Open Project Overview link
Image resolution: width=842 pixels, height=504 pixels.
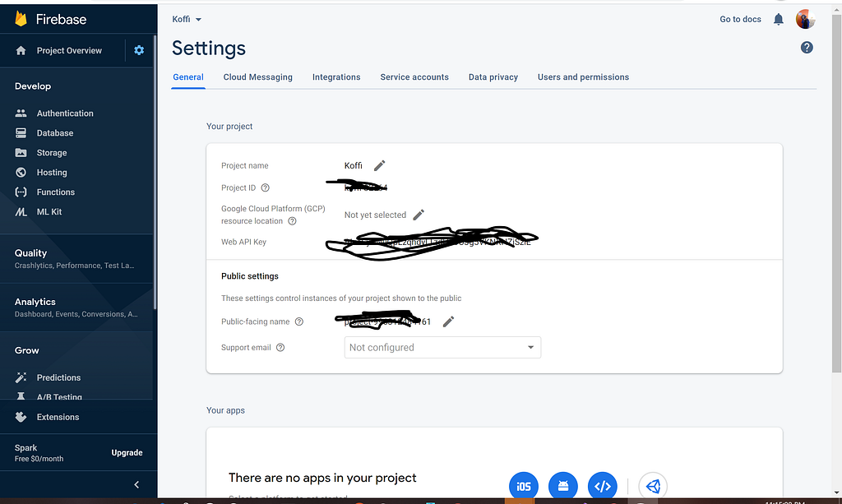click(x=69, y=50)
